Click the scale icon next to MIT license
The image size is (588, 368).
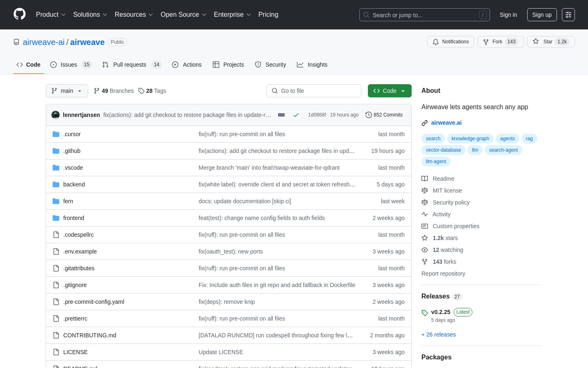point(425,191)
